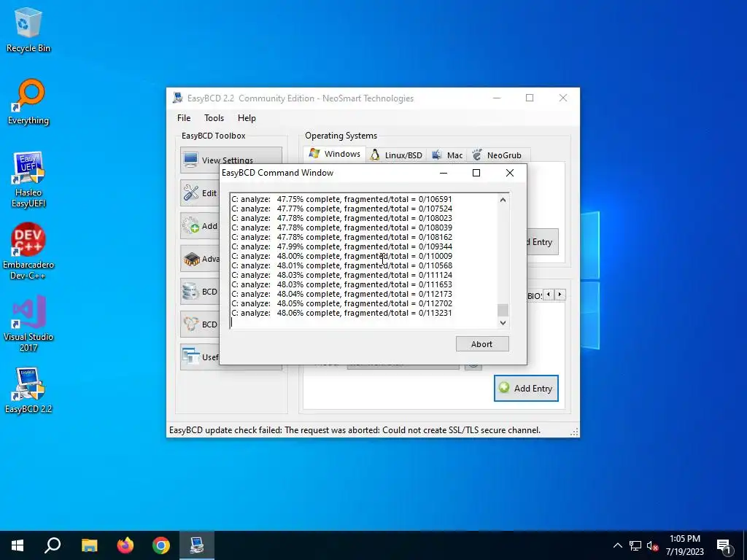Click the command output scrollbar up arrow

tap(503, 200)
